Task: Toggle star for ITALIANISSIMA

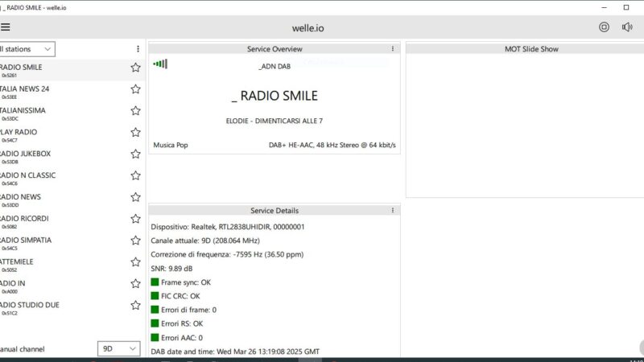Action: click(135, 111)
